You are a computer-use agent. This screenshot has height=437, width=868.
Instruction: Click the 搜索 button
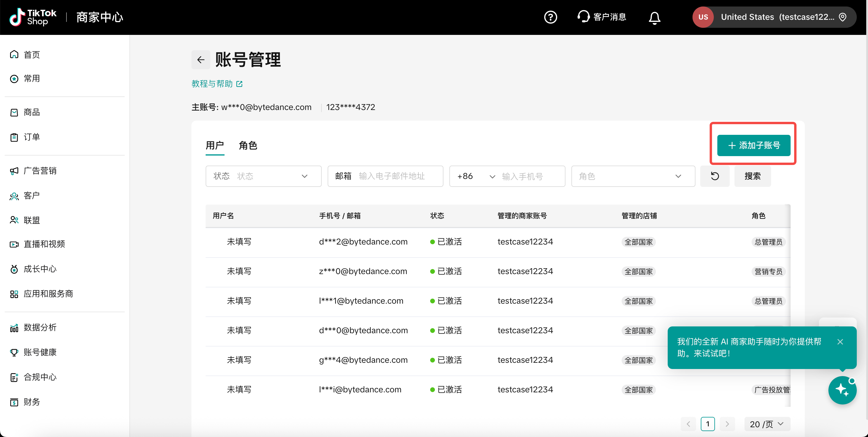[752, 176]
